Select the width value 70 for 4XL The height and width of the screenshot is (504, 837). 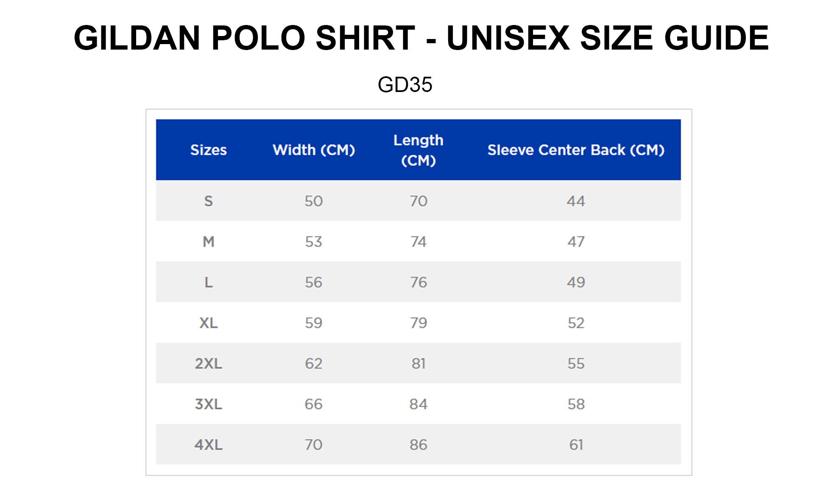pyautogui.click(x=314, y=445)
